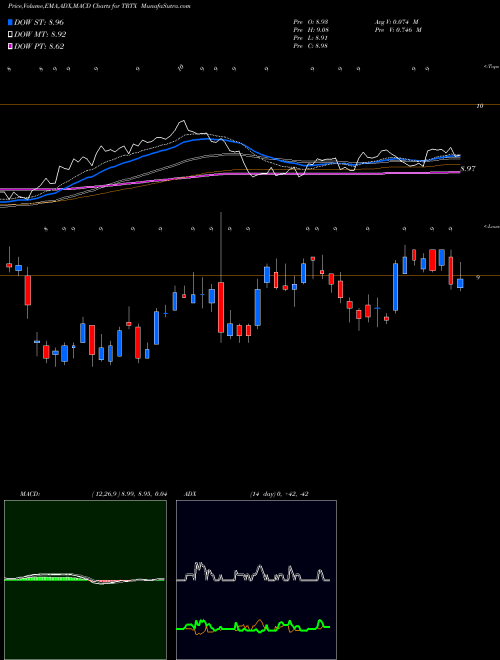The width and height of the screenshot is (500, 660).
Task: Click the MACD (12,26,9) parameter values
Action: (129, 494)
